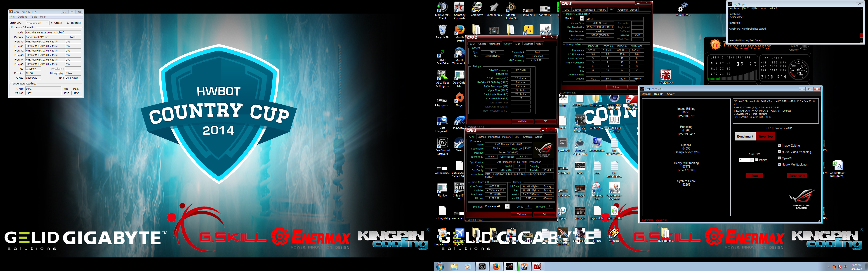Open the Battlefield 4 desktop icon
The width and height of the screenshot is (868, 271).
click(580, 235)
